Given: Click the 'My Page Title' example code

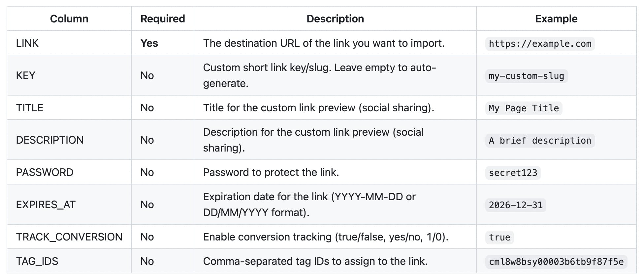Looking at the screenshot, I should tap(524, 108).
